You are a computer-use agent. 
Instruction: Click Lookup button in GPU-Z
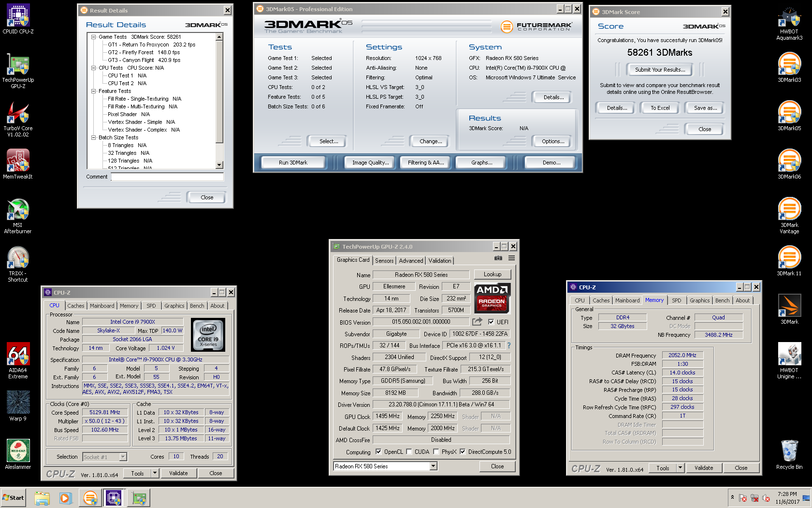point(493,274)
